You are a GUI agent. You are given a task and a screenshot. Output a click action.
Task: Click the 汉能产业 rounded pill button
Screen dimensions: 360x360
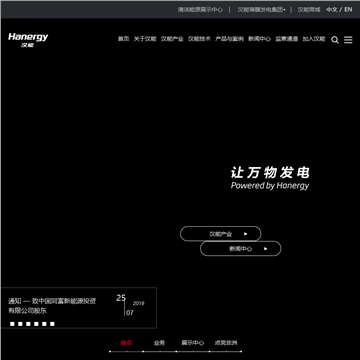[221, 234]
